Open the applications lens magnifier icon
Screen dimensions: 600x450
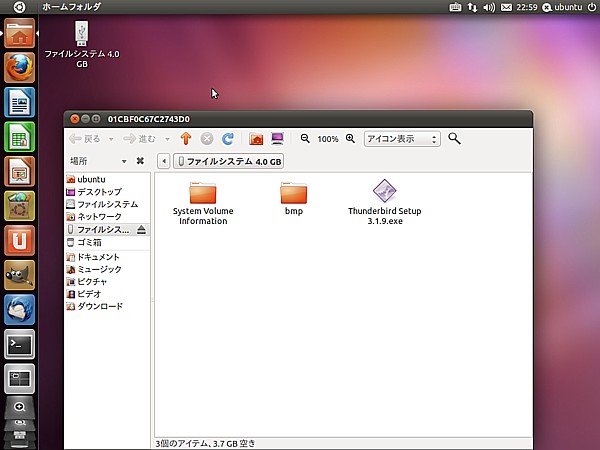19,407
